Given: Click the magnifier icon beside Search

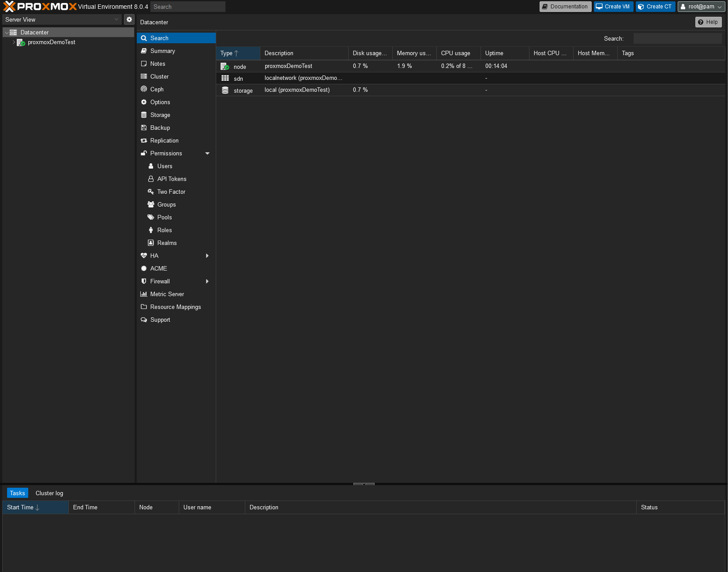Looking at the screenshot, I should [144, 38].
